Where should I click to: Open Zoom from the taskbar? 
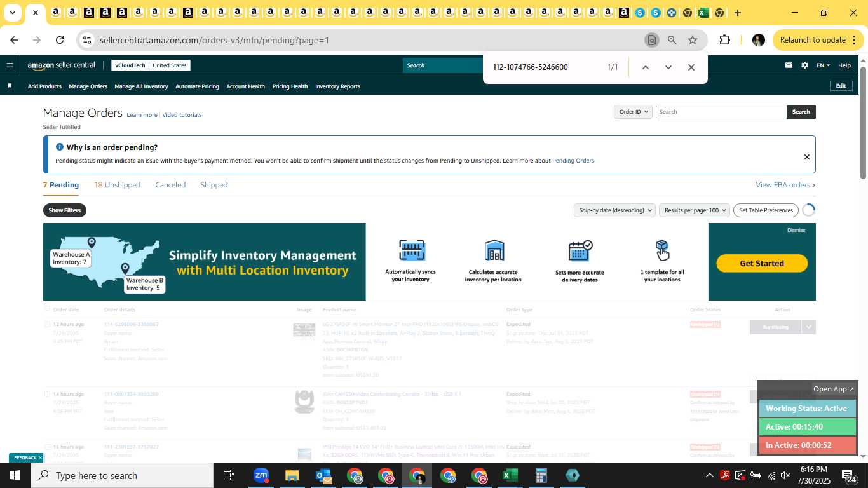(261, 475)
